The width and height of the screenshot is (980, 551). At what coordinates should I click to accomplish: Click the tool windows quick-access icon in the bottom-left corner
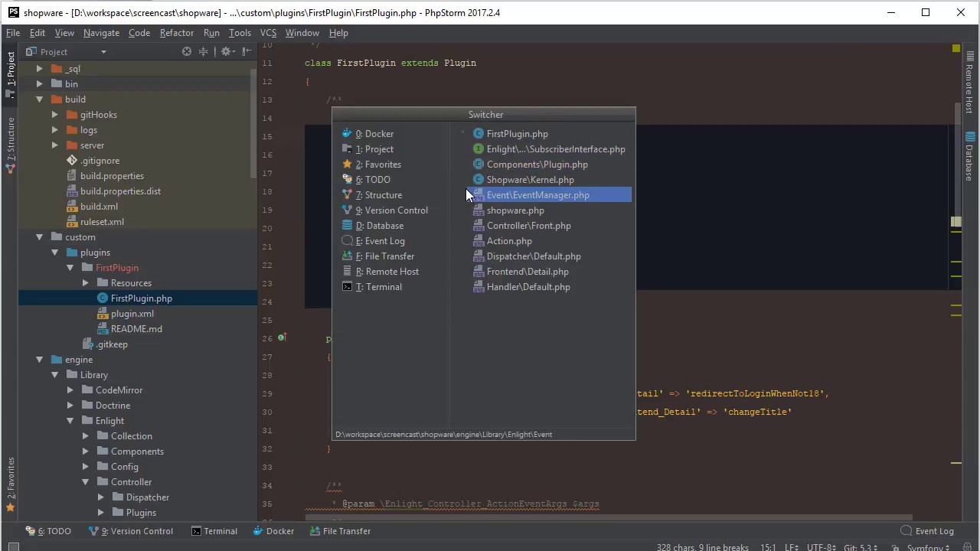[12, 547]
